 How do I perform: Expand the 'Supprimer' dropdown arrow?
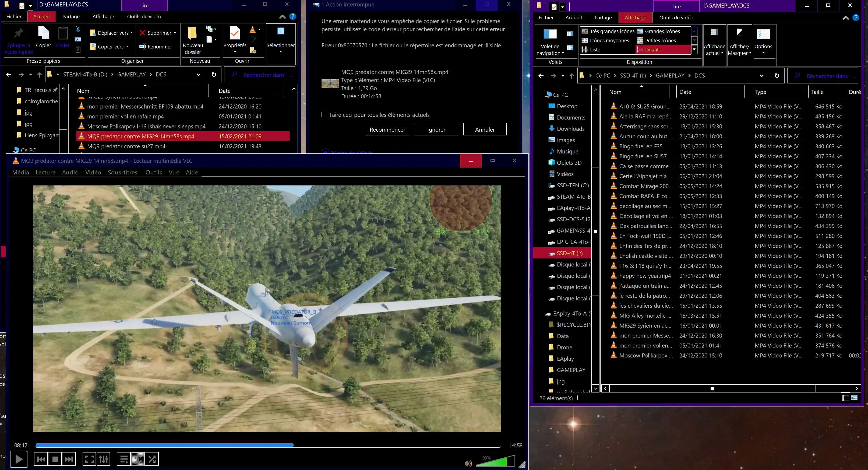tap(175, 33)
